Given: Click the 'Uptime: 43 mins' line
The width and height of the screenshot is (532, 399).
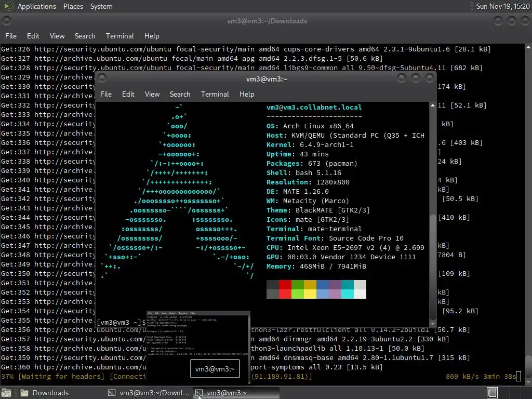Looking at the screenshot, I should tap(297, 154).
